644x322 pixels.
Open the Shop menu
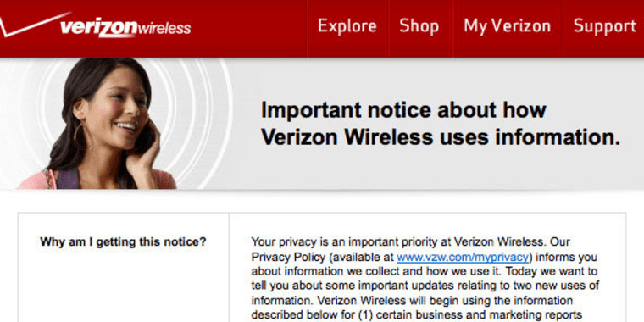click(x=419, y=26)
